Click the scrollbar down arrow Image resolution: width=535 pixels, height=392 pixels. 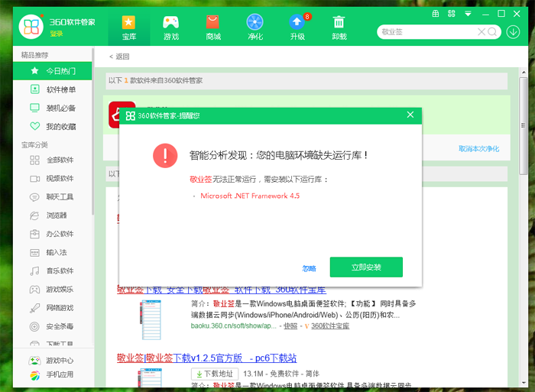coord(524,383)
